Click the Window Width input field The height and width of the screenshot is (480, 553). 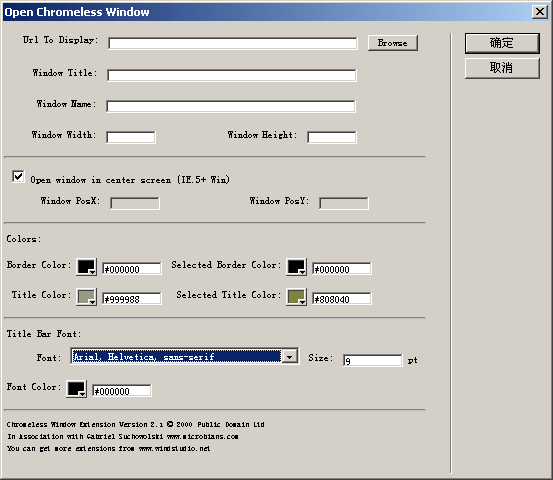pos(131,138)
